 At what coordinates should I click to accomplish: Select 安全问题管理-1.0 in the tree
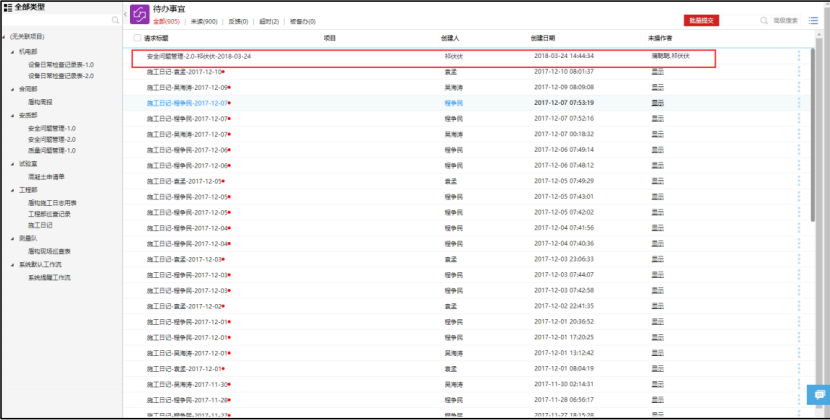click(x=52, y=129)
